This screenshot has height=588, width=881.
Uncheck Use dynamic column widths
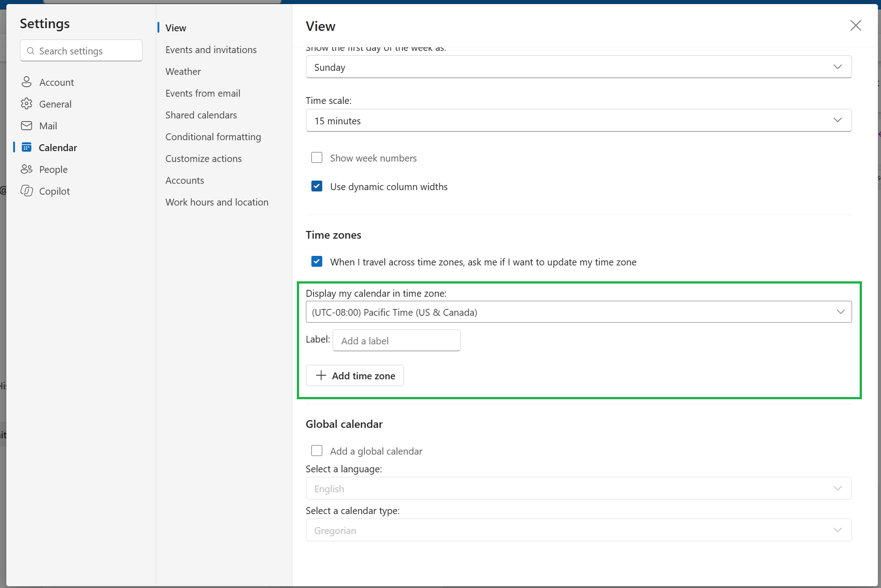(x=317, y=186)
